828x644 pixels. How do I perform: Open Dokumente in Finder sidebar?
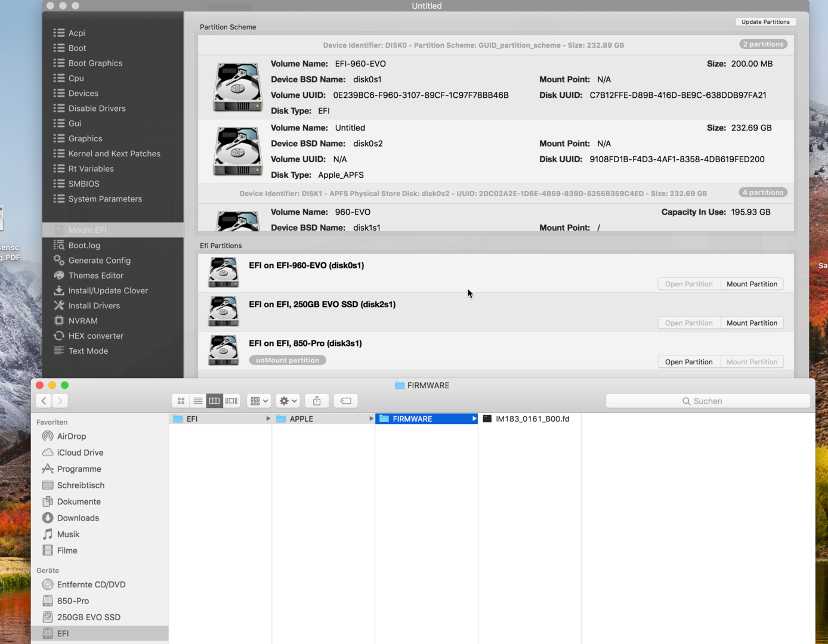pyautogui.click(x=79, y=501)
